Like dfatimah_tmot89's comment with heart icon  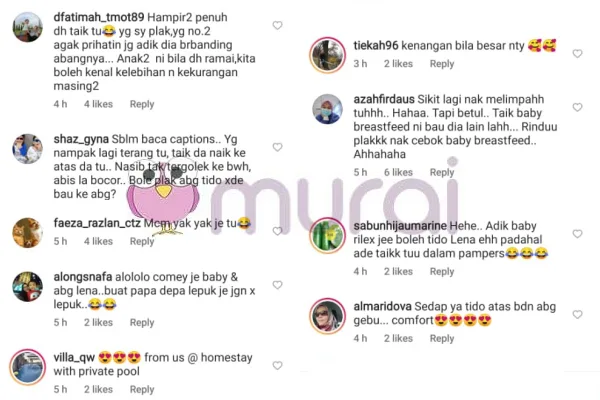277,25
